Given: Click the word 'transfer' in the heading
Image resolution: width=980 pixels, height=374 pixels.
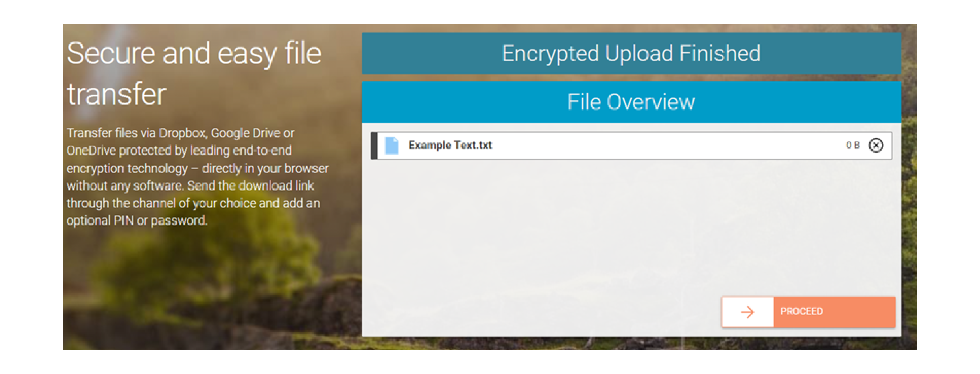Looking at the screenshot, I should pos(116,94).
